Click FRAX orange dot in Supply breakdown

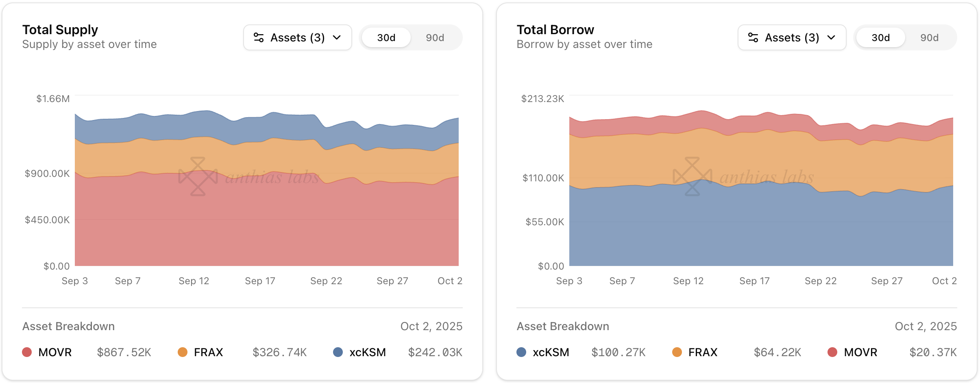[x=183, y=352]
